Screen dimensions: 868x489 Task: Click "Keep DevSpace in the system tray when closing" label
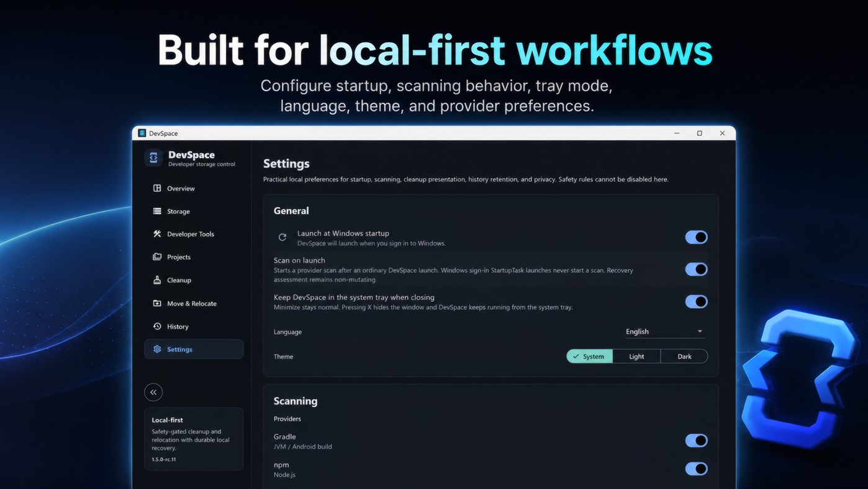354,298
